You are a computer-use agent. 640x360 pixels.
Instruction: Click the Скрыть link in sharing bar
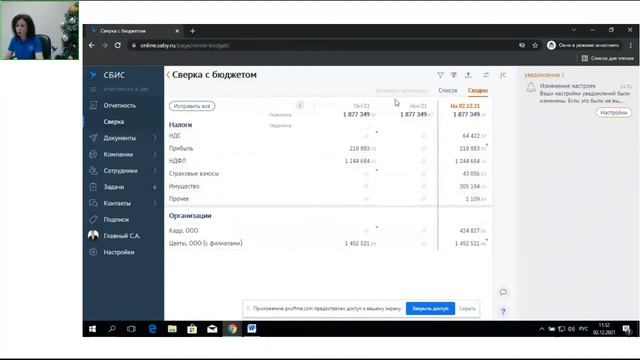point(467,309)
